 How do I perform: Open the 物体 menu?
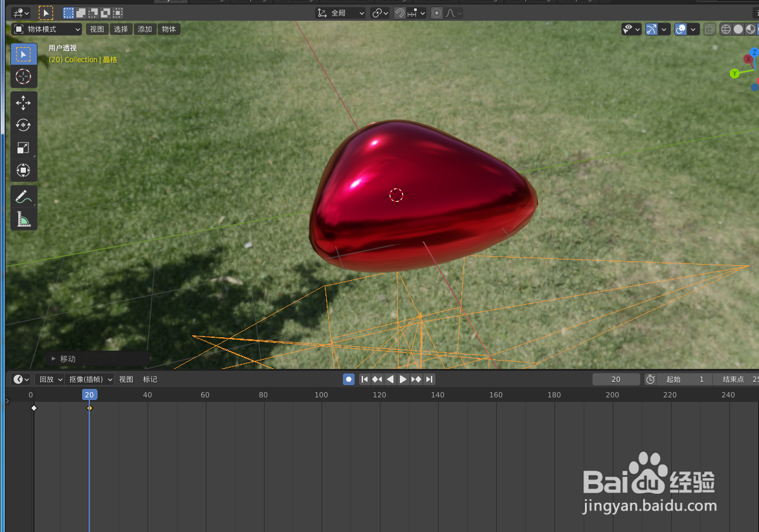(x=169, y=29)
